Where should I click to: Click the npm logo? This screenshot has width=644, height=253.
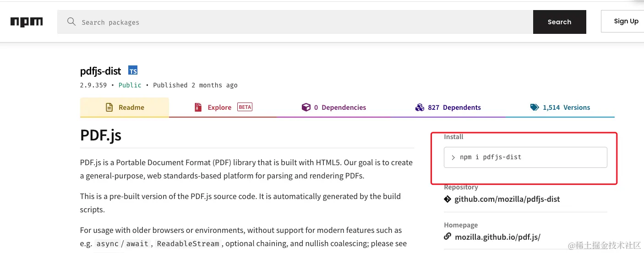tap(27, 22)
